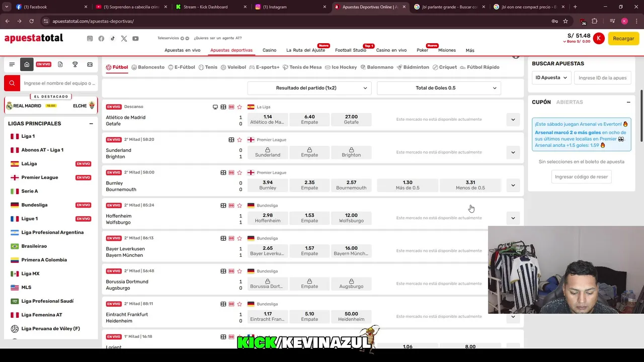Viewport: 644px width, 362px height.
Task: Open the apuestatotal YouTube icon
Action: click(135, 39)
